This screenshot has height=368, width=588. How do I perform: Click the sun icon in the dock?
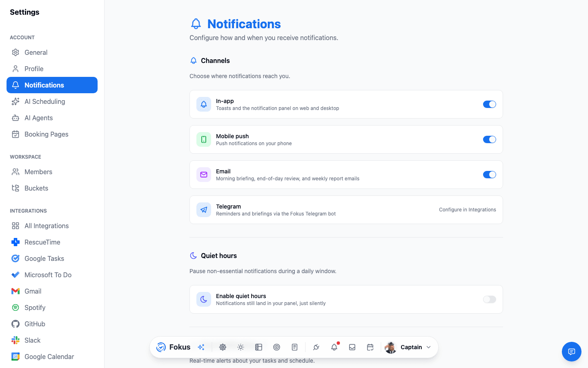tap(241, 347)
